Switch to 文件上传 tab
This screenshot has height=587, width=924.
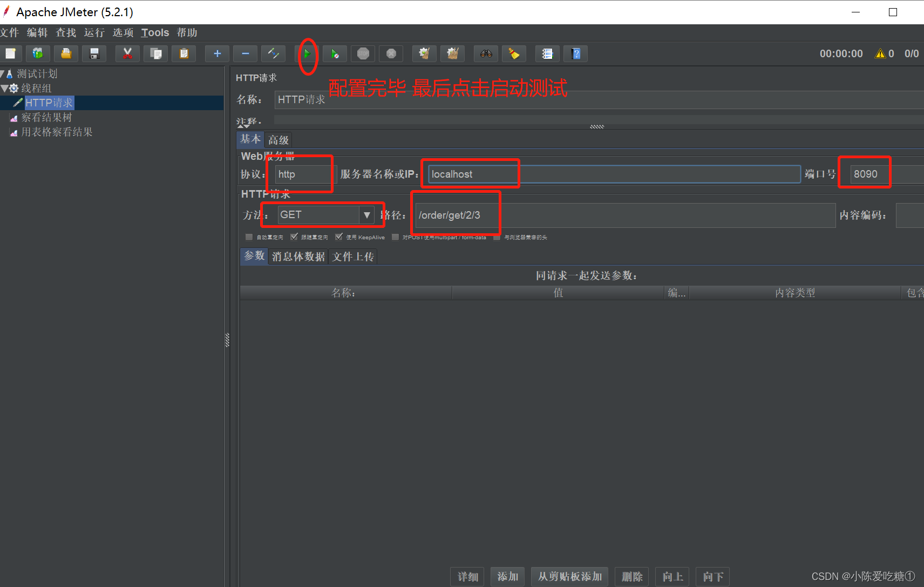[353, 257]
